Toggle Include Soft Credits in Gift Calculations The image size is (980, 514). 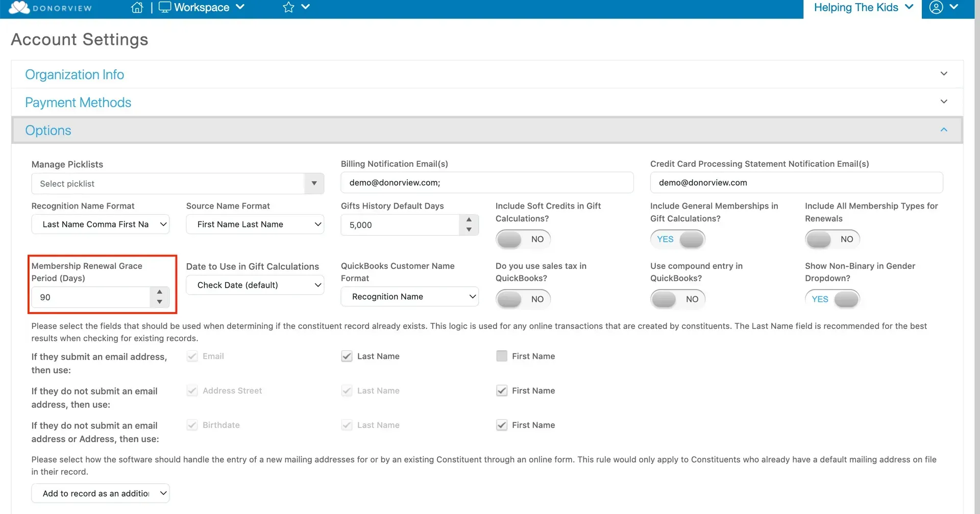(523, 239)
